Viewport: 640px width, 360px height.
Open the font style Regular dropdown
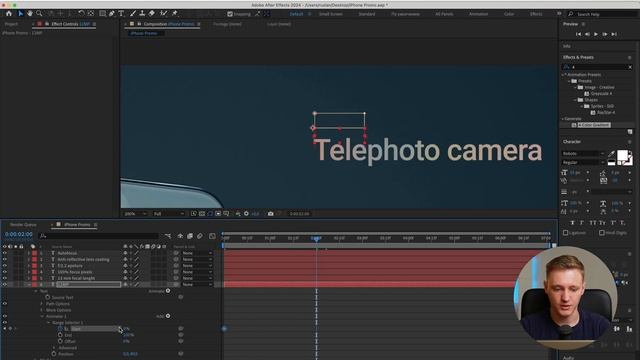click(583, 162)
